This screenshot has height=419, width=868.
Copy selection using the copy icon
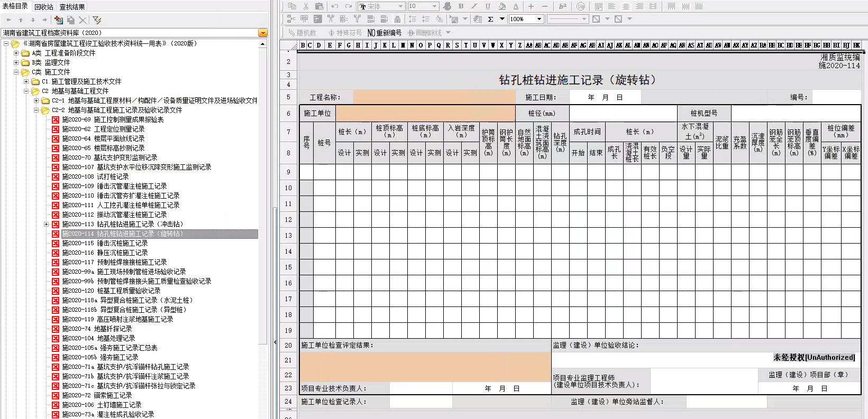click(x=293, y=6)
